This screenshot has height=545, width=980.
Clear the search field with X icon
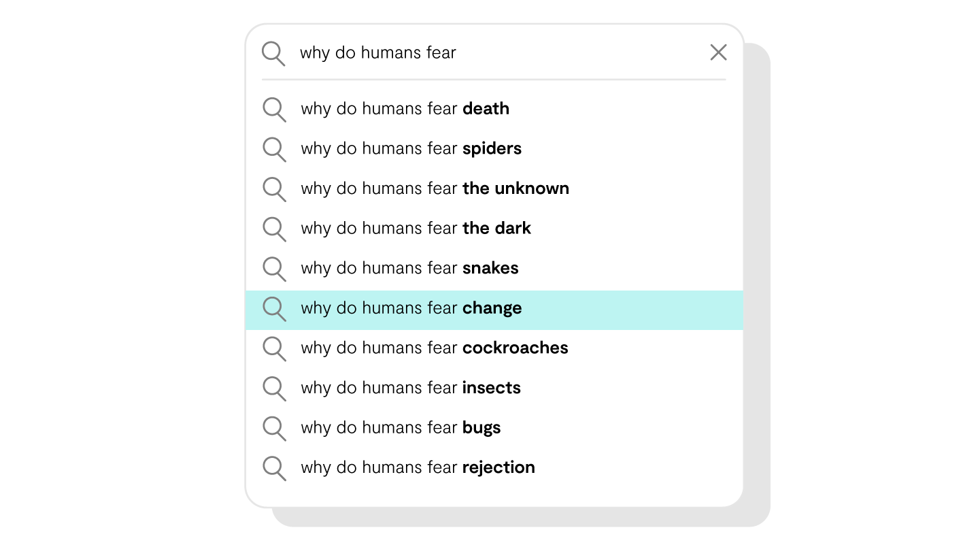(718, 52)
